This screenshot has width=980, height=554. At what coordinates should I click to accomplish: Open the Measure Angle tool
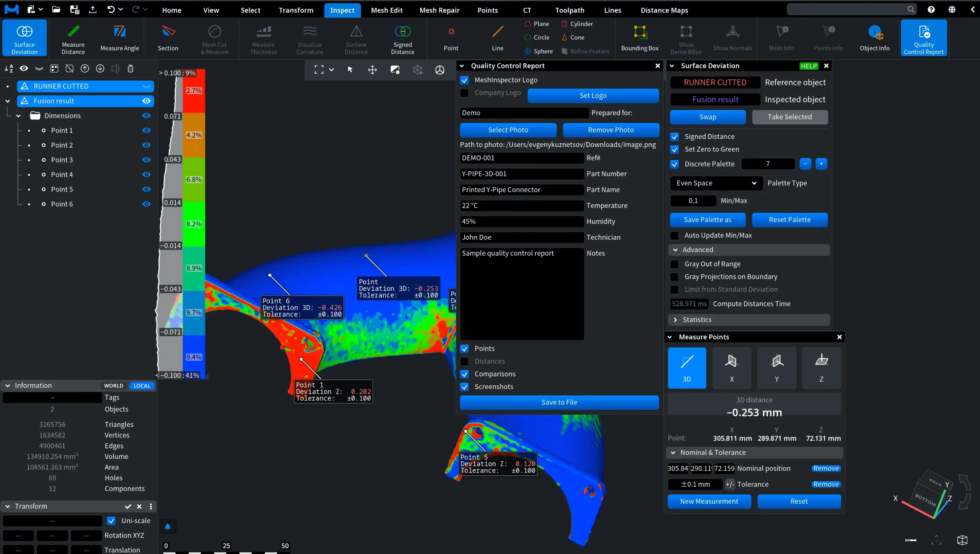pos(119,38)
